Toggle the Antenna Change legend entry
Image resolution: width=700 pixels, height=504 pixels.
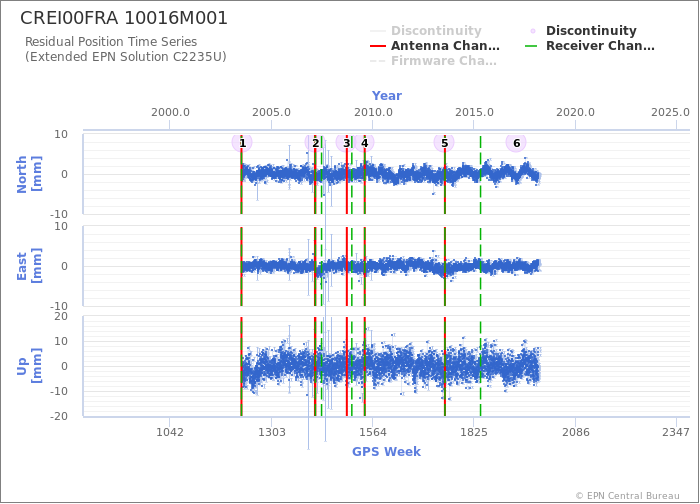(x=435, y=46)
